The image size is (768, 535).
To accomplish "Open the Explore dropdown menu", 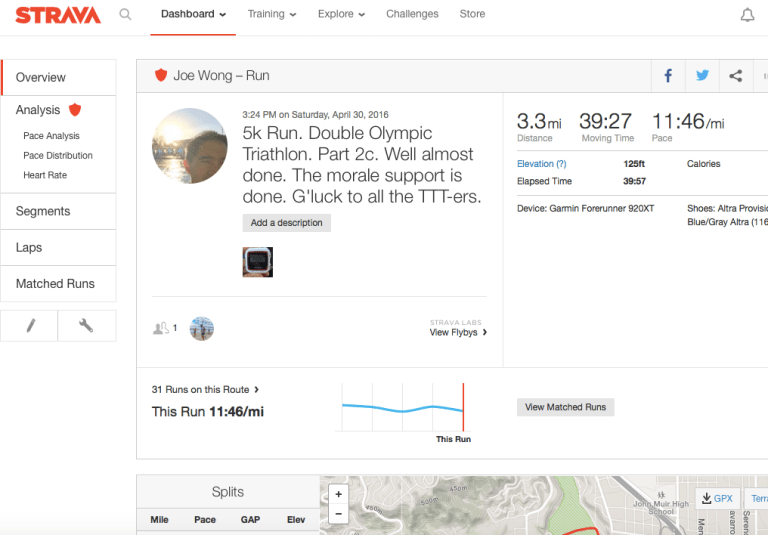I will pos(341,15).
